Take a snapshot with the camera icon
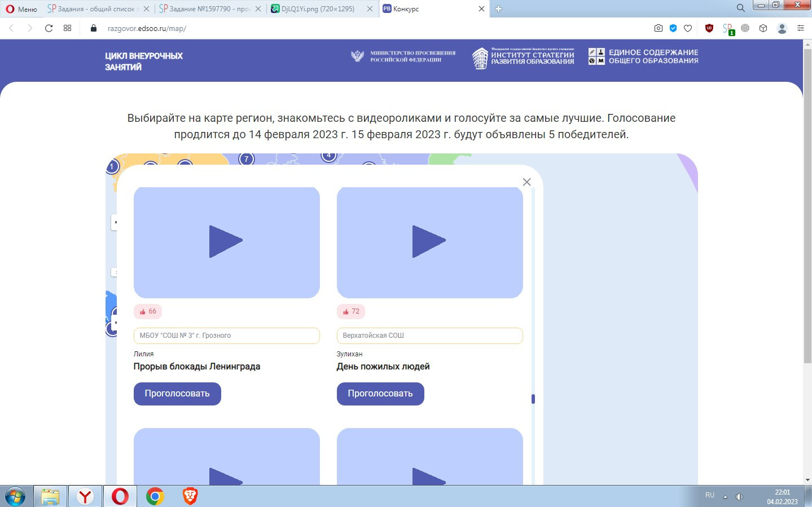Image resolution: width=812 pixels, height=507 pixels. coord(659,28)
